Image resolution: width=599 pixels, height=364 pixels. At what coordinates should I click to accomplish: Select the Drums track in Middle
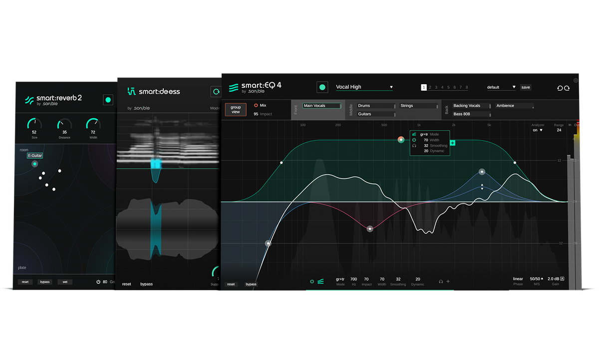coord(376,106)
